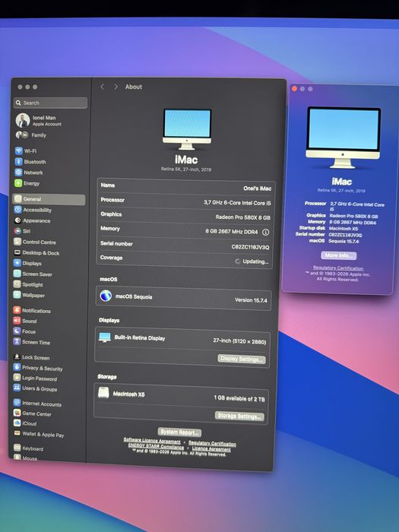
Task: Click the 27-inch (5120 × 2880) text
Action: pos(239,341)
